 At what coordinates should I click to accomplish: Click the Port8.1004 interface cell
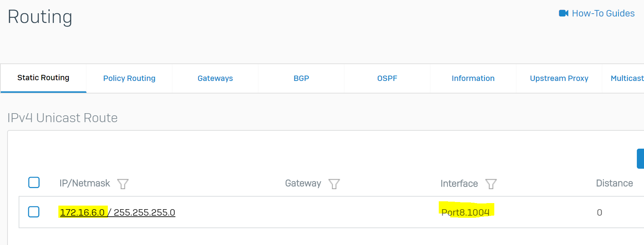pyautogui.click(x=465, y=212)
